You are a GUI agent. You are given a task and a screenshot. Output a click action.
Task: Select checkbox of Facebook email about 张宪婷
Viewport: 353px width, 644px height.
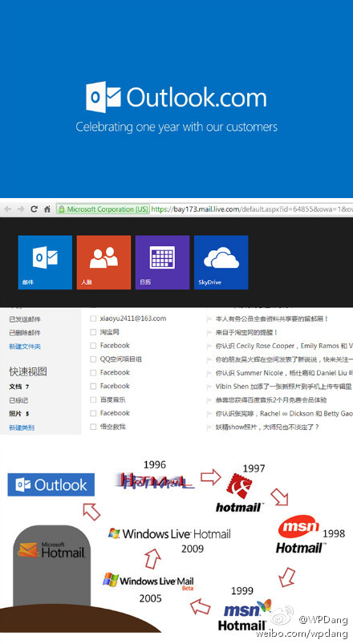pyautogui.click(x=93, y=414)
